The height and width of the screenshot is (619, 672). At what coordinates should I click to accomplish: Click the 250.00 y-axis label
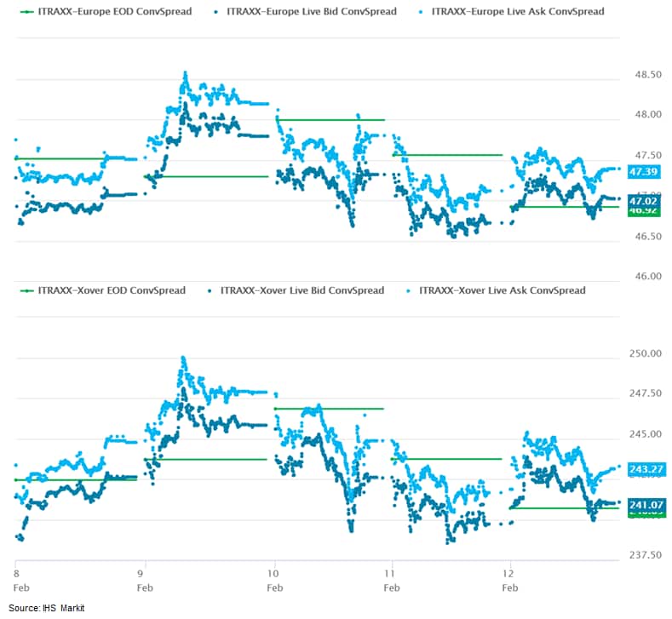tap(646, 353)
